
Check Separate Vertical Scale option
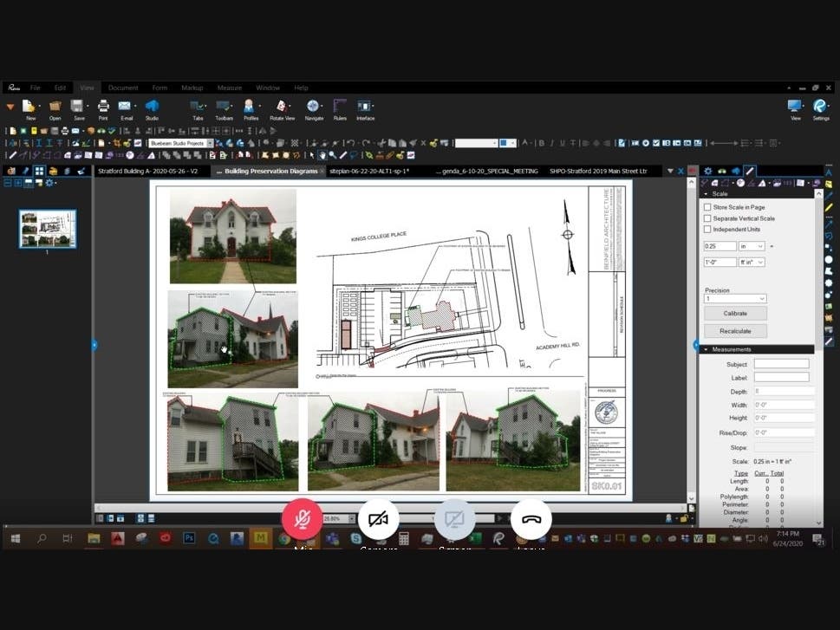[707, 218]
